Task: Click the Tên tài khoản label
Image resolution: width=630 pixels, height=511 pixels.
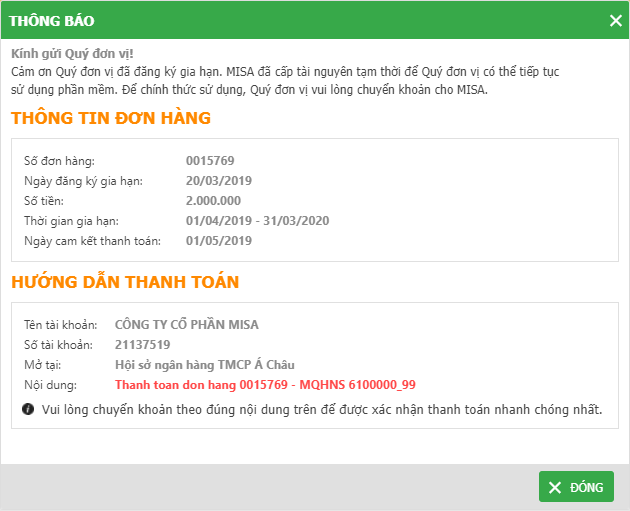Action: pyautogui.click(x=61, y=325)
